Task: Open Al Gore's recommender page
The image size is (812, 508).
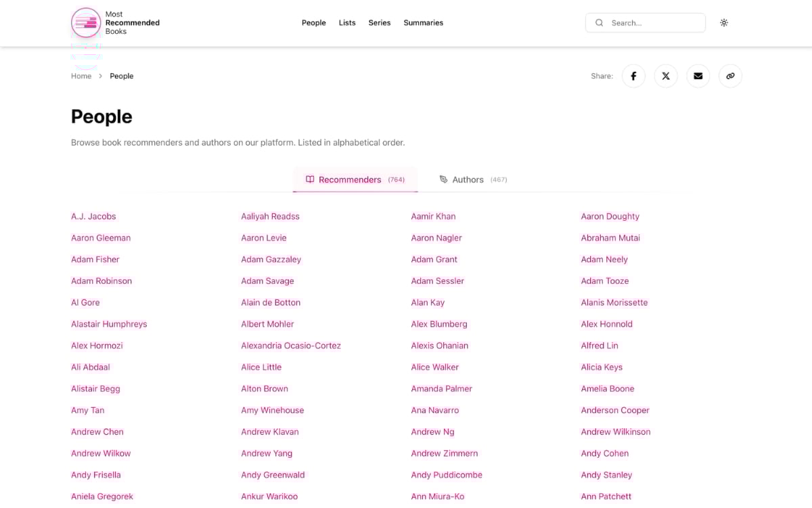Action: [x=85, y=303]
